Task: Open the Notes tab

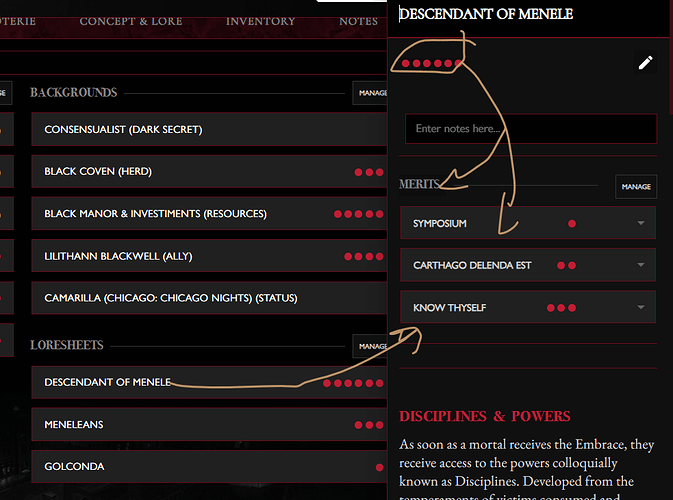Action: pyautogui.click(x=358, y=21)
